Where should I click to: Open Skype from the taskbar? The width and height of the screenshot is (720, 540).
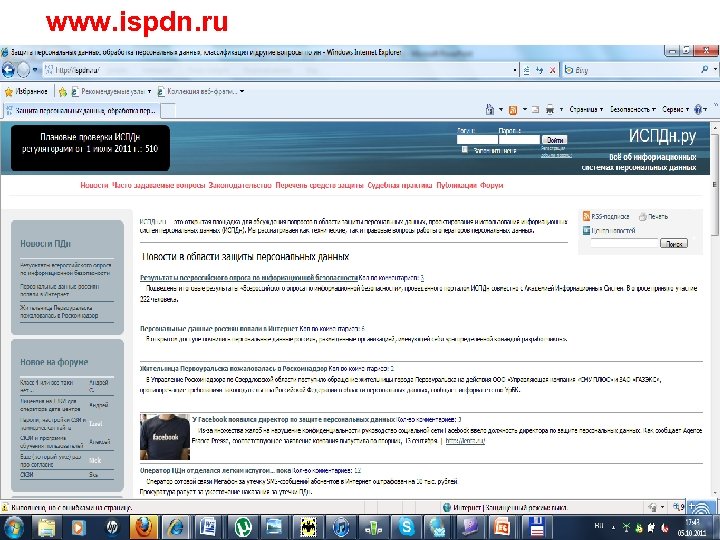[x=406, y=527]
